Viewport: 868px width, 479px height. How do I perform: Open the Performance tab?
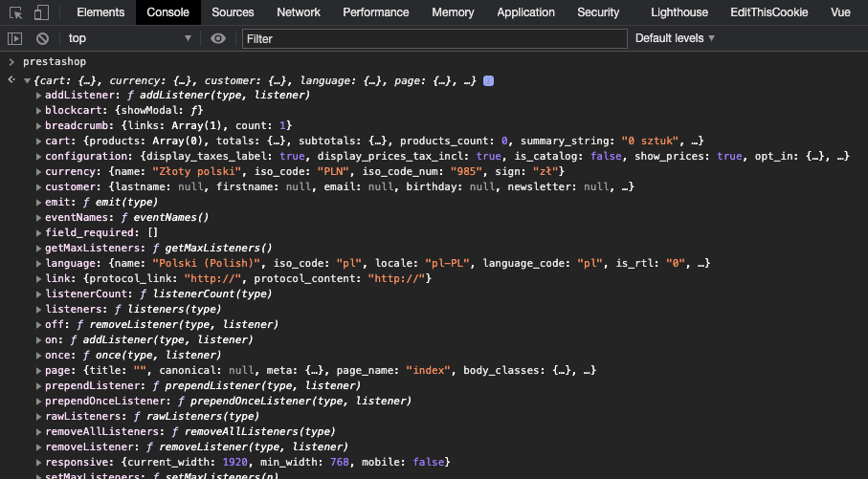tap(376, 12)
